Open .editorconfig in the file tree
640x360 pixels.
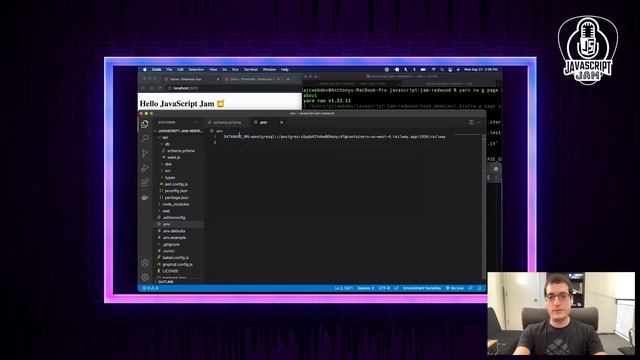173,218
